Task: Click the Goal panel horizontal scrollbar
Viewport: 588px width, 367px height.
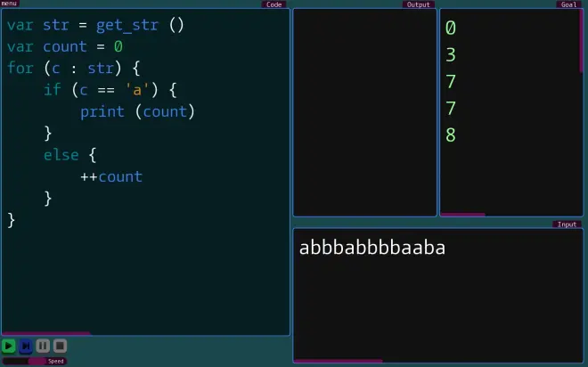Action: point(463,215)
